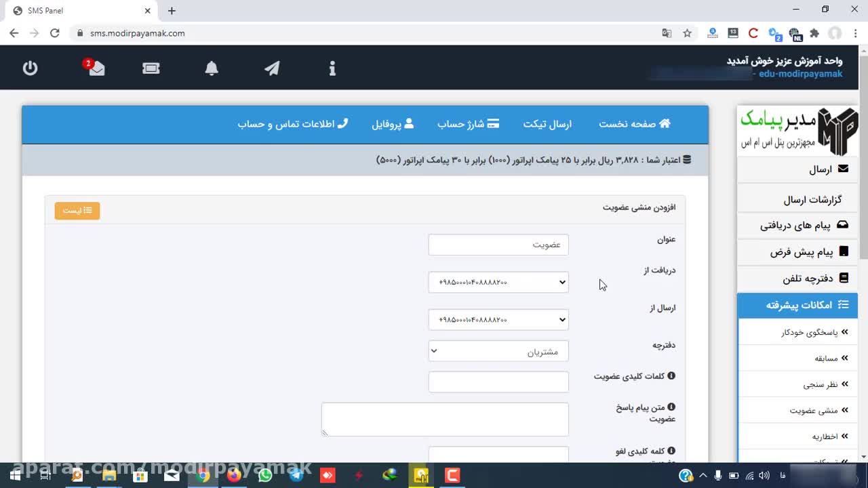
Task: Click the Google Translate icon in address bar
Action: pyautogui.click(x=667, y=33)
